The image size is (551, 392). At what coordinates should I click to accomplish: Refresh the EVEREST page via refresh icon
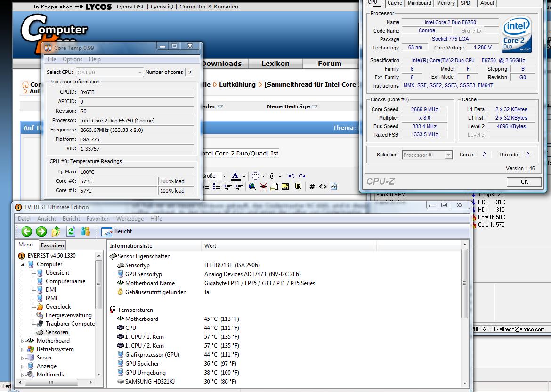coord(71,231)
